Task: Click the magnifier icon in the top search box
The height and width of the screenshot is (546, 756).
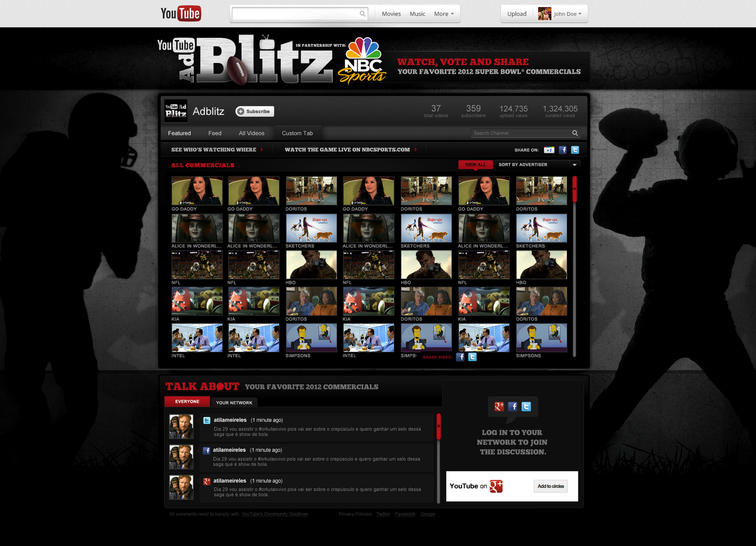Action: click(x=362, y=14)
